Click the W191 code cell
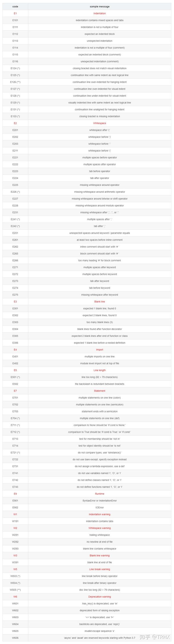 tap(15, 521)
